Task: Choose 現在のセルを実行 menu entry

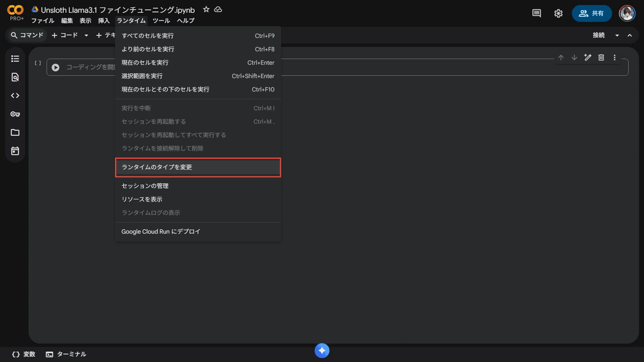Action: pyautogui.click(x=198, y=63)
